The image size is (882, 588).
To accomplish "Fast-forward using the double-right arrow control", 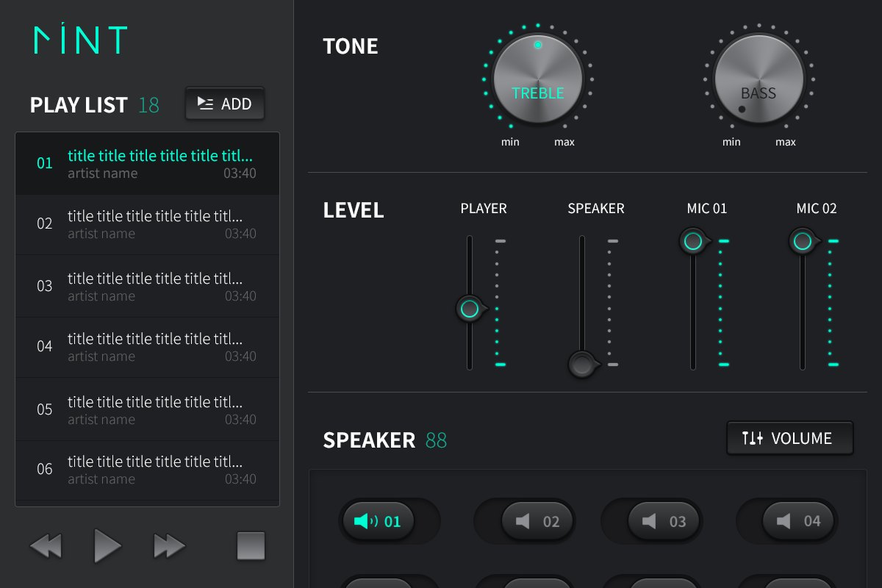I will 170,546.
